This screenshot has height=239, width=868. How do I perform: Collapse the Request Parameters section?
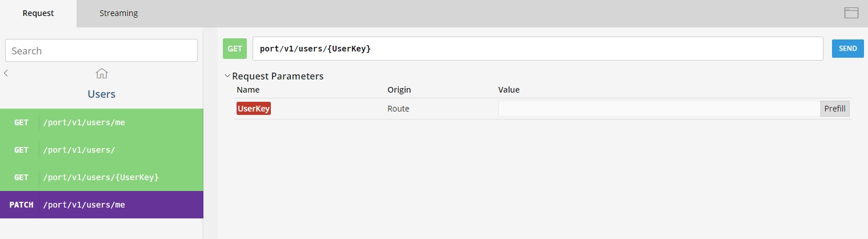tap(228, 76)
